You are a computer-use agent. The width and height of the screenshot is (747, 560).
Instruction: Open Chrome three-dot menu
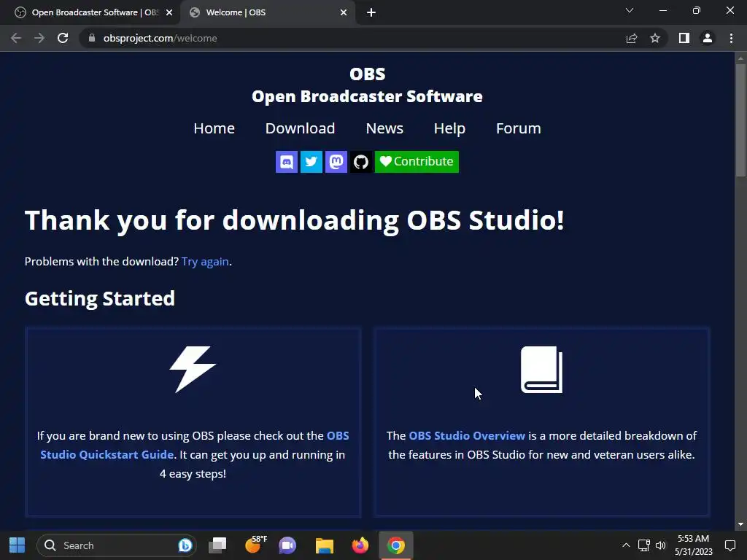[731, 38]
